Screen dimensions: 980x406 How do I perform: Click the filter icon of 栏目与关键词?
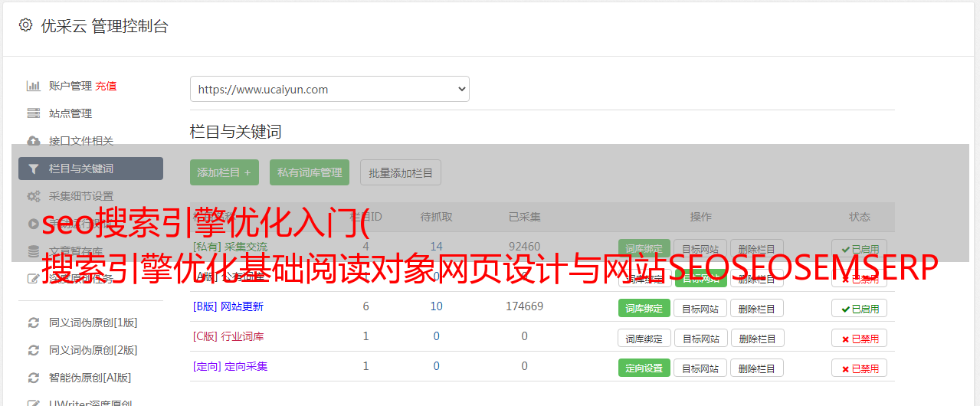point(34,169)
